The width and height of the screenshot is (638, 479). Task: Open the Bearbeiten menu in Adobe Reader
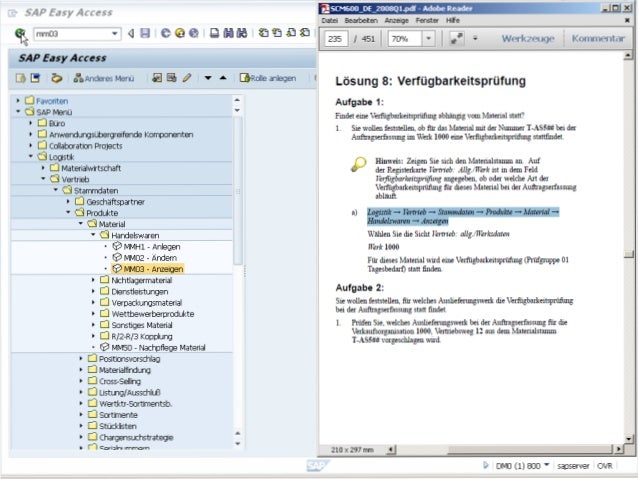click(x=361, y=20)
